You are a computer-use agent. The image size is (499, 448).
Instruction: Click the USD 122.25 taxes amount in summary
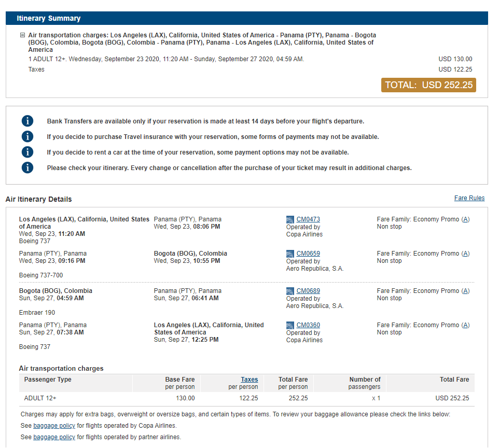tap(455, 69)
